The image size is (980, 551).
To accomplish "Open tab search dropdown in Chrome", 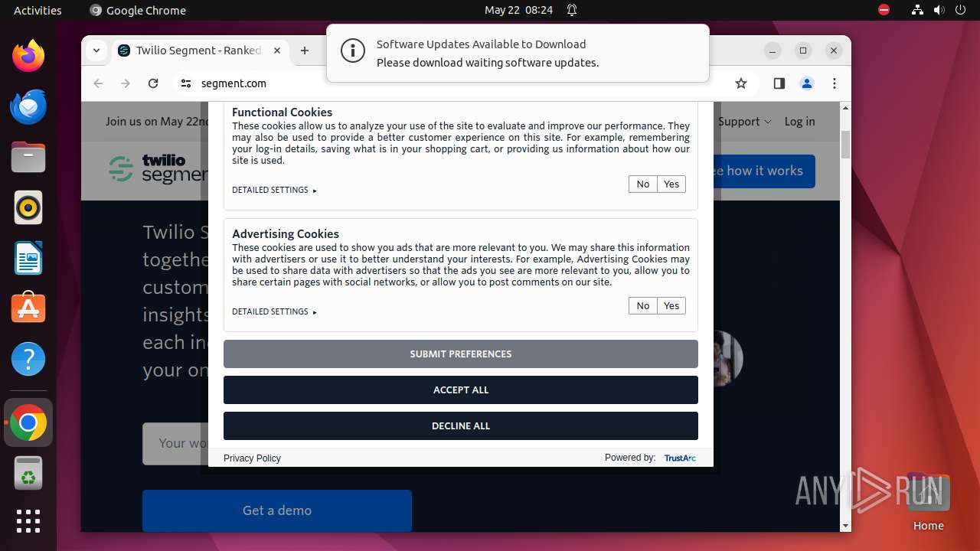I will pyautogui.click(x=96, y=51).
